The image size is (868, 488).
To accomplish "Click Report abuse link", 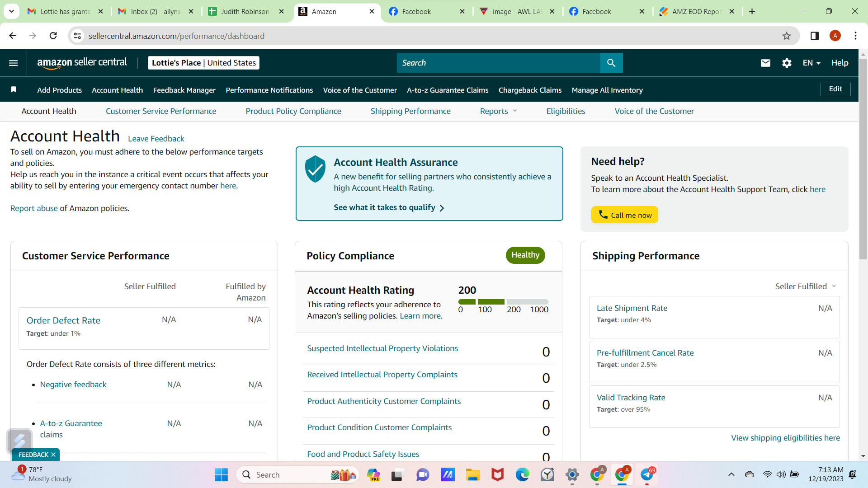I will coord(34,208).
